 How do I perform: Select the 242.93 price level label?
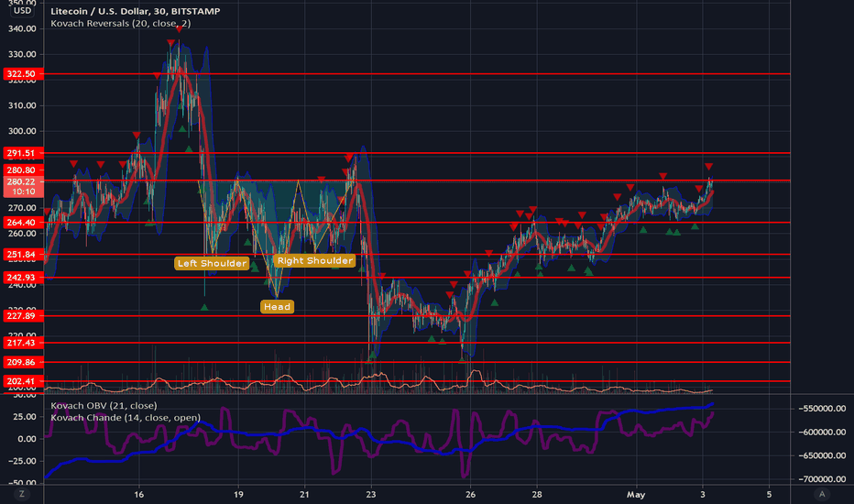click(22, 278)
